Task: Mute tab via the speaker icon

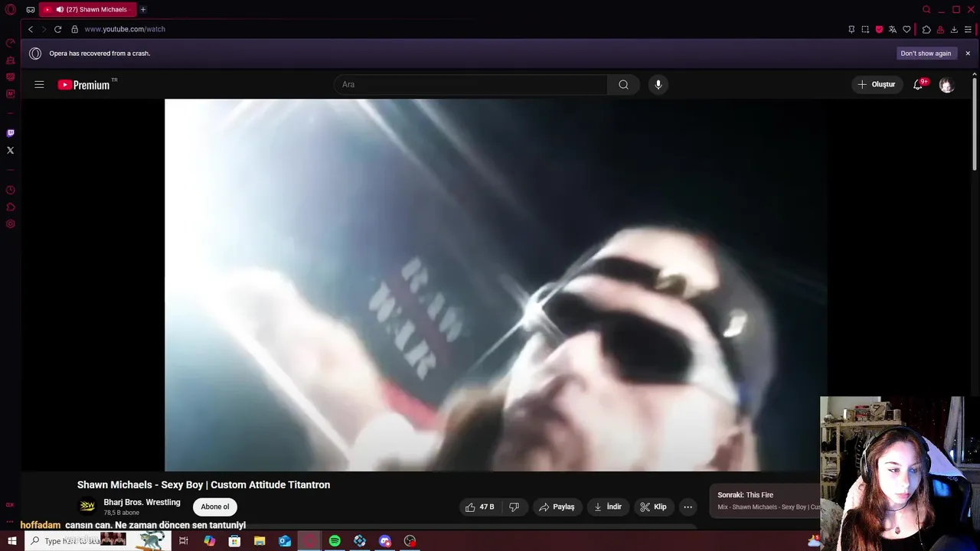Action: (x=60, y=10)
